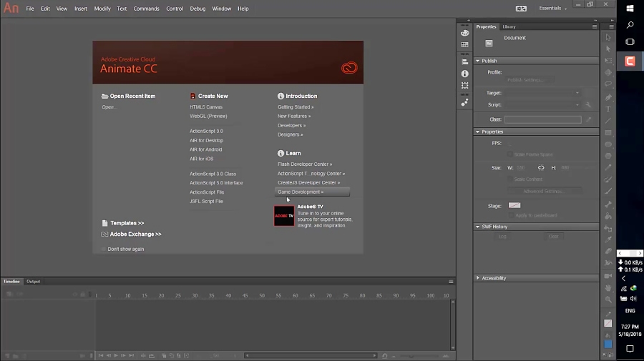
Task: Open the Windows Start menu
Action: coord(630,9)
